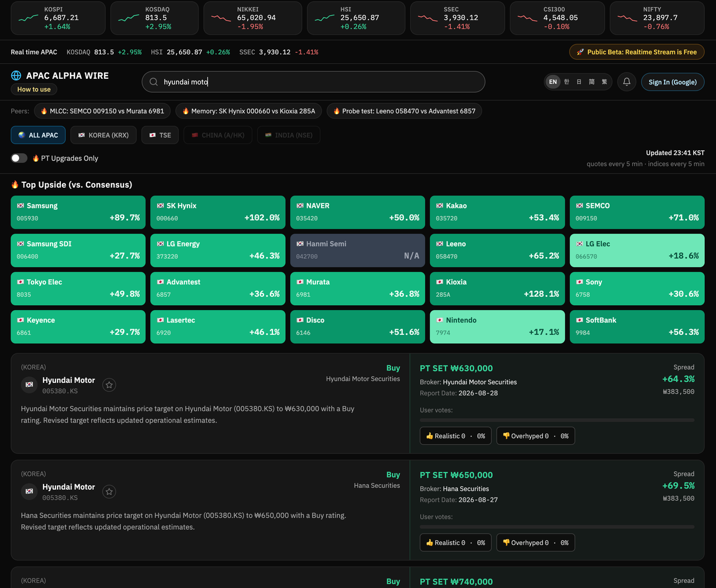Switch language to Simplified Chinese (简)
This screenshot has width=716, height=588.
pos(592,82)
